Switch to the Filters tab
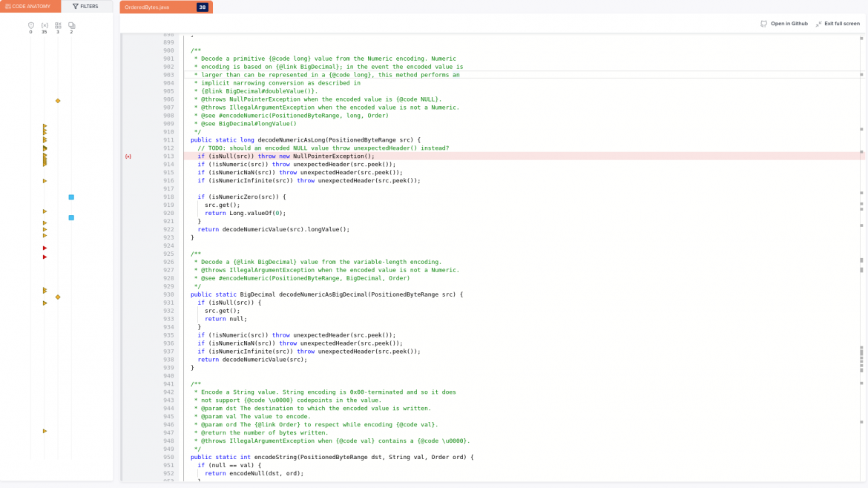Viewport: 868px width, 488px height. click(88, 6)
